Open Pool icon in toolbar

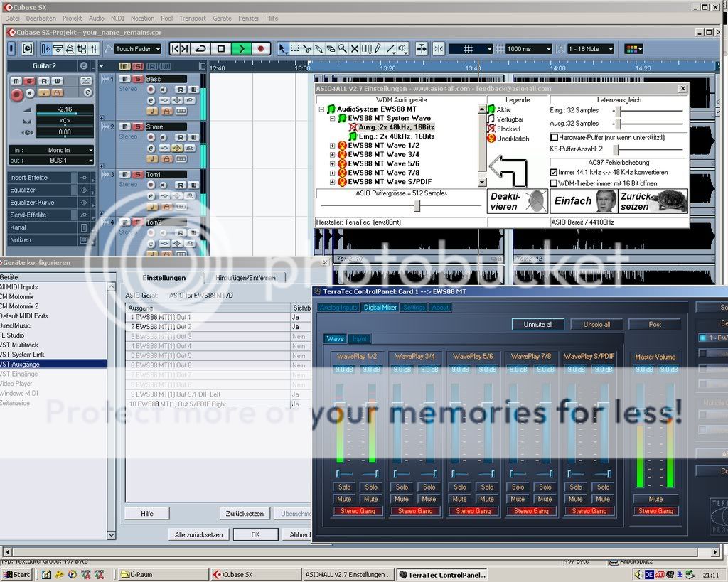pos(82,49)
